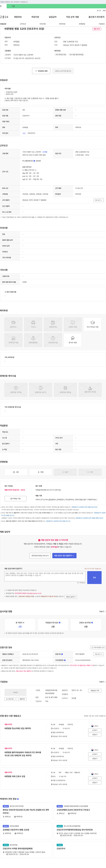Click the 메일로 질문하기 button
106x868 pixels.
[71, 597]
